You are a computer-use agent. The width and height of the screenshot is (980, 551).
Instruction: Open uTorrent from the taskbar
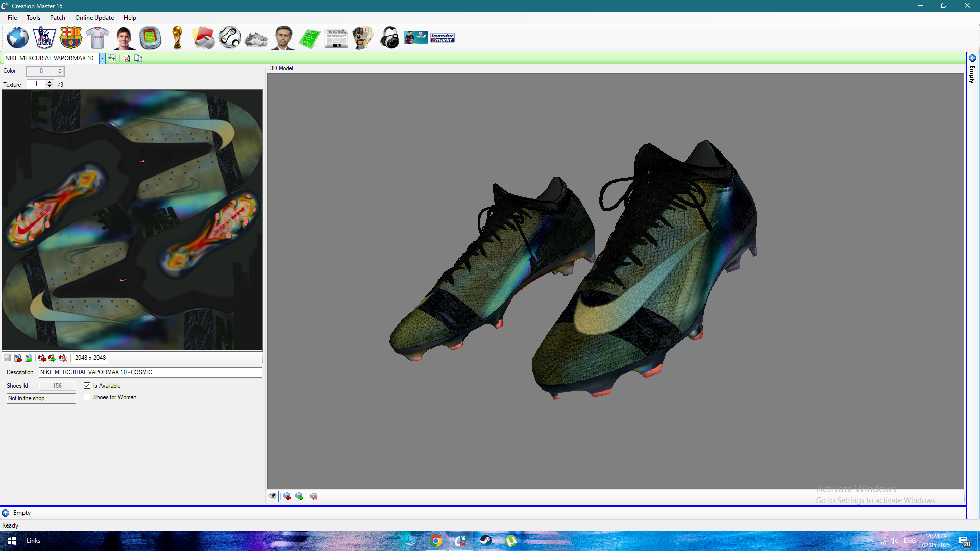click(510, 541)
